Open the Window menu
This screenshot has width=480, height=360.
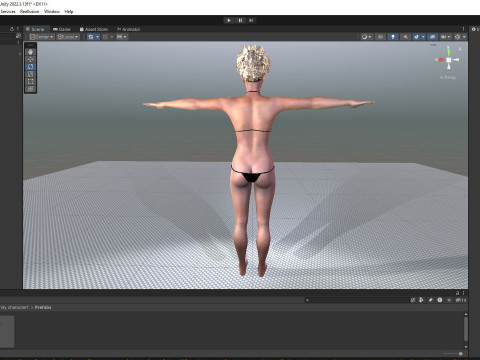(x=52, y=11)
